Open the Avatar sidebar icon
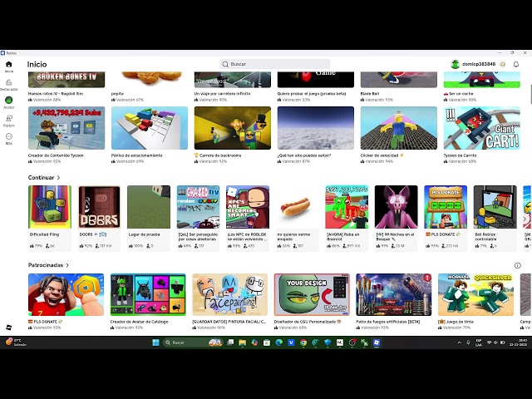This screenshot has width=532, height=399. pos(9,102)
